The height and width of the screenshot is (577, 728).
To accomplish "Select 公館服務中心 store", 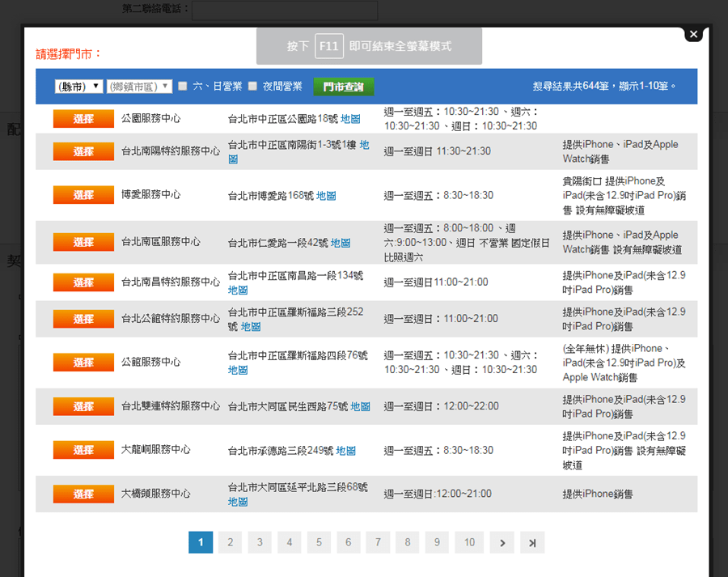I will [83, 363].
